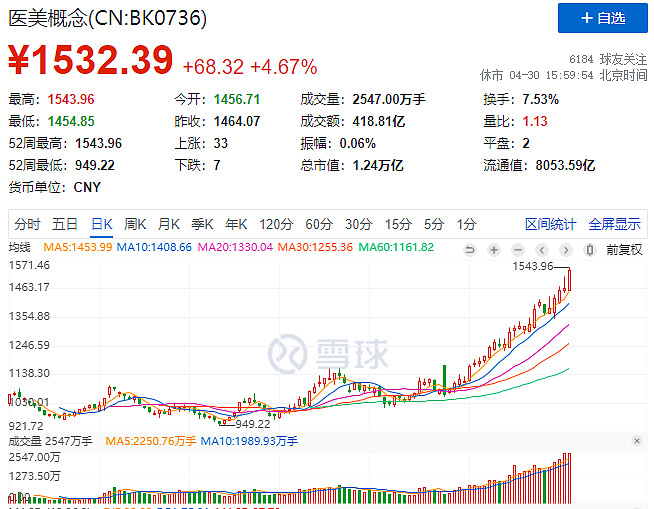Click the latest candlestick near 1543.96 high marker
654x509 pixels.
569,280
